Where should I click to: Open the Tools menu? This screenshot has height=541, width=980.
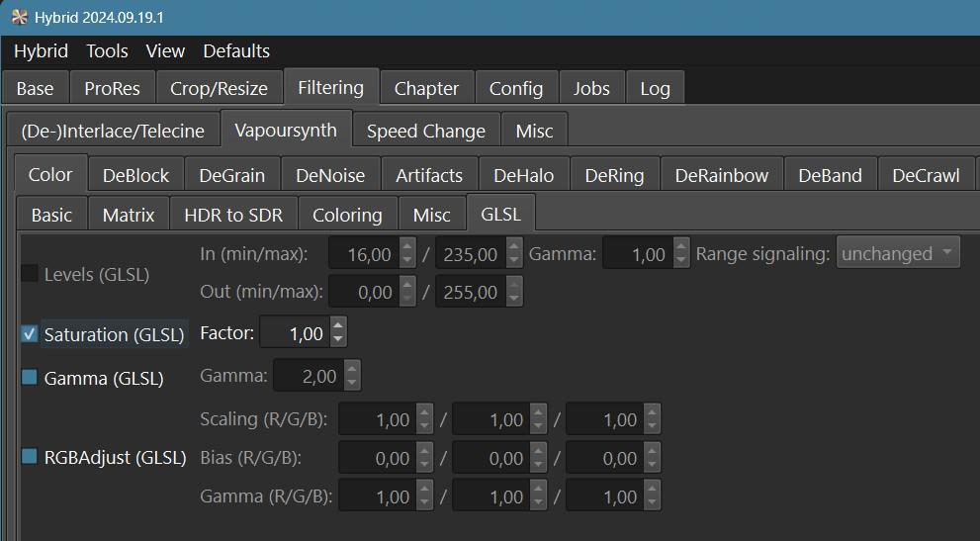pos(107,50)
